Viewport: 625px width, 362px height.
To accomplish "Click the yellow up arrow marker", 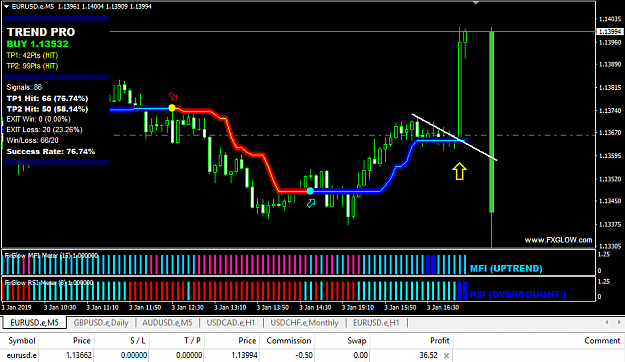I will 459,171.
